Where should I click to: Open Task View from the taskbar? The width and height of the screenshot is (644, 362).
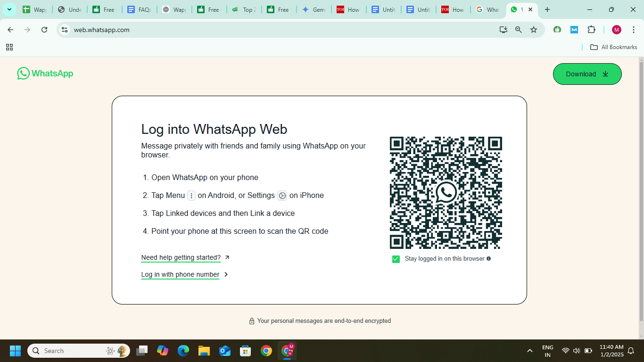(x=142, y=351)
